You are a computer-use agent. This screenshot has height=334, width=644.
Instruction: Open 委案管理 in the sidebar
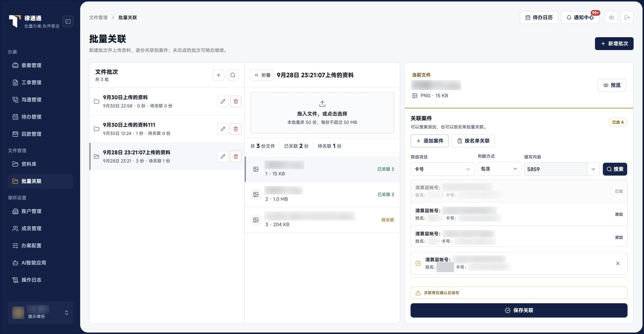point(41,65)
